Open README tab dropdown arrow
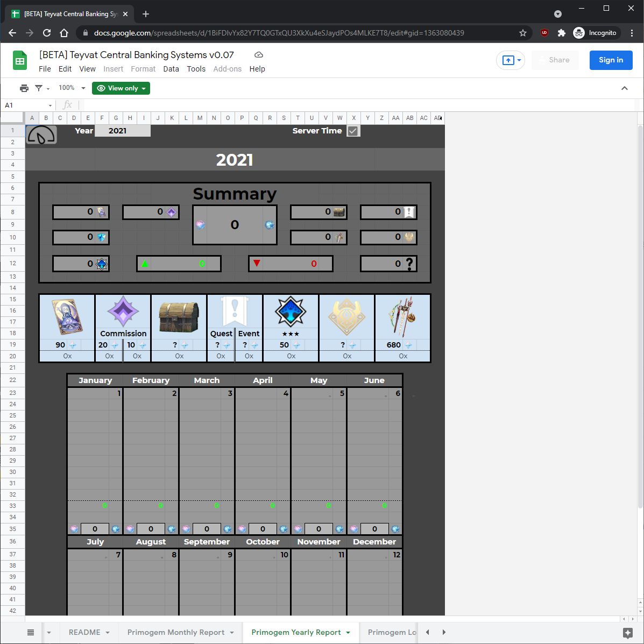Screen dimensions: 644x644 [108, 633]
